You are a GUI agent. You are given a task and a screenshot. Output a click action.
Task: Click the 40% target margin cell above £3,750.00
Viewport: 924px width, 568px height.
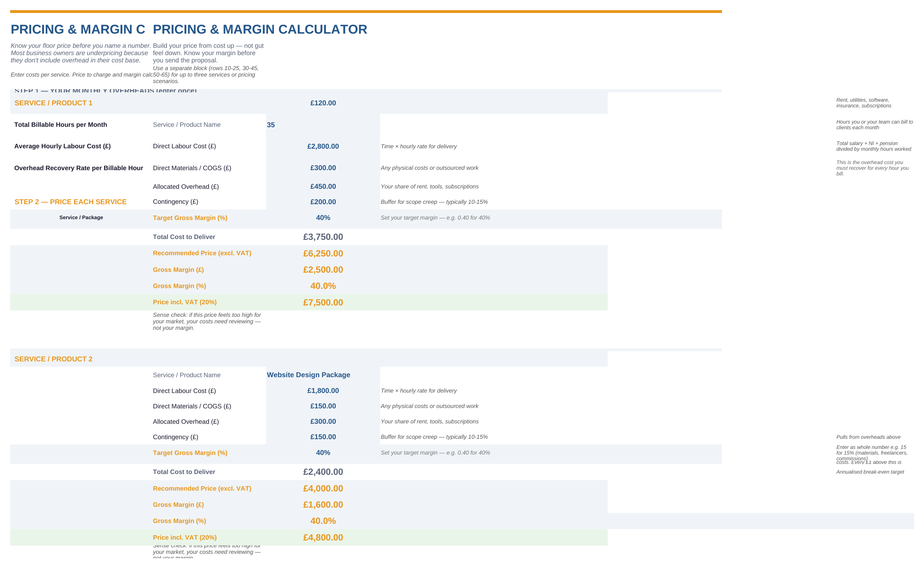[323, 218]
